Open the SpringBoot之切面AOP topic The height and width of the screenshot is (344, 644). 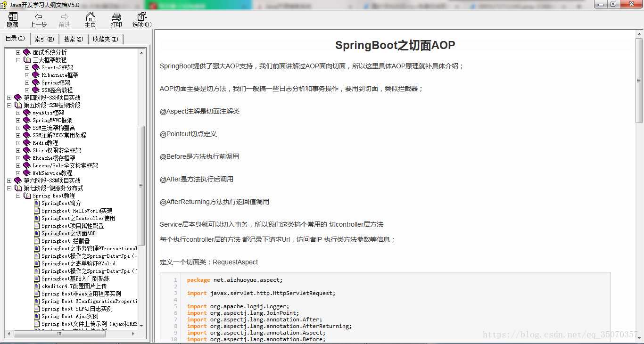(x=68, y=233)
